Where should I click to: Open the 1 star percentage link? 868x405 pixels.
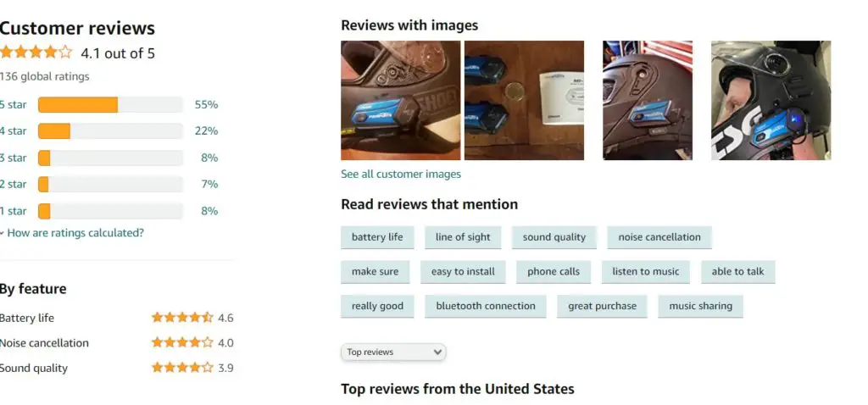pyautogui.click(x=209, y=211)
